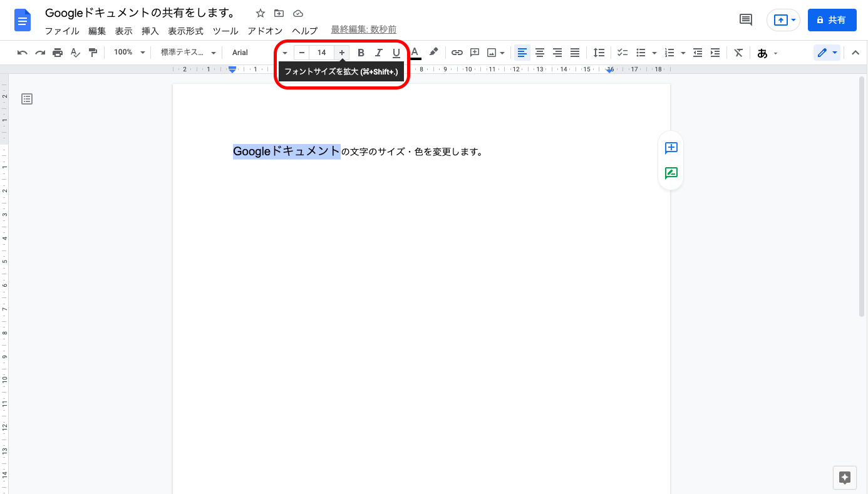Insert a numbered list

click(x=669, y=53)
